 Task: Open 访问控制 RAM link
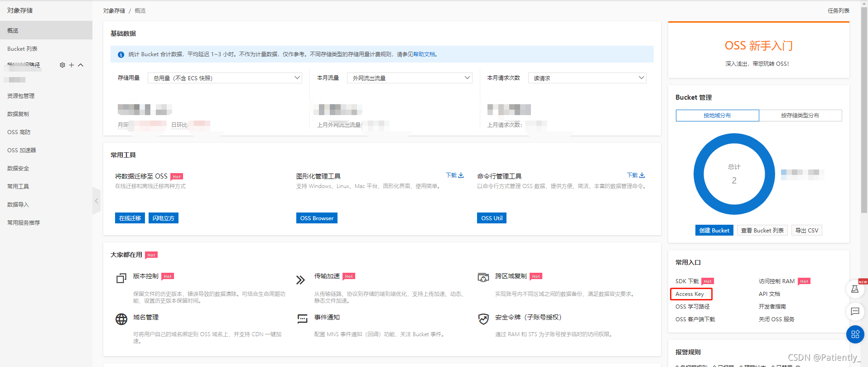click(777, 281)
